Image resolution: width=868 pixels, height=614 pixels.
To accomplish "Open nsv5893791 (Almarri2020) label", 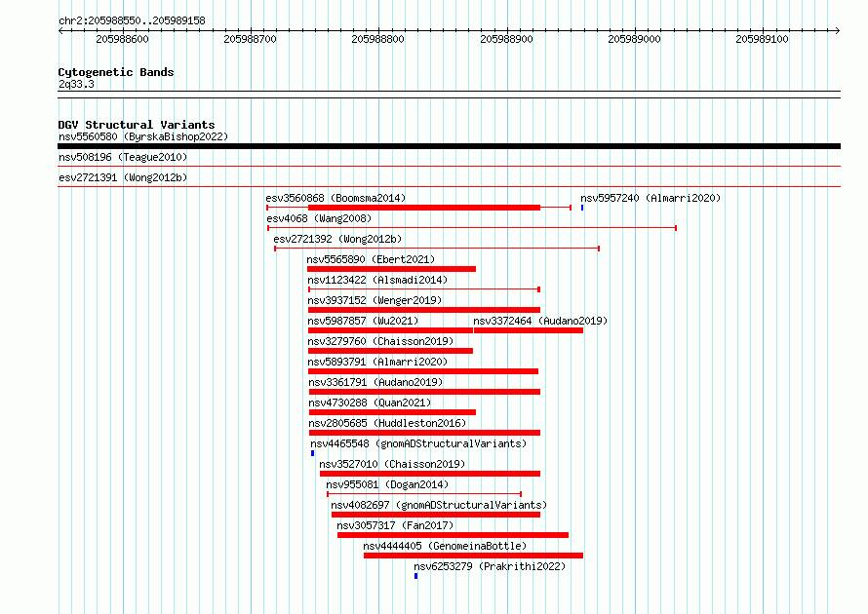I will point(377,362).
